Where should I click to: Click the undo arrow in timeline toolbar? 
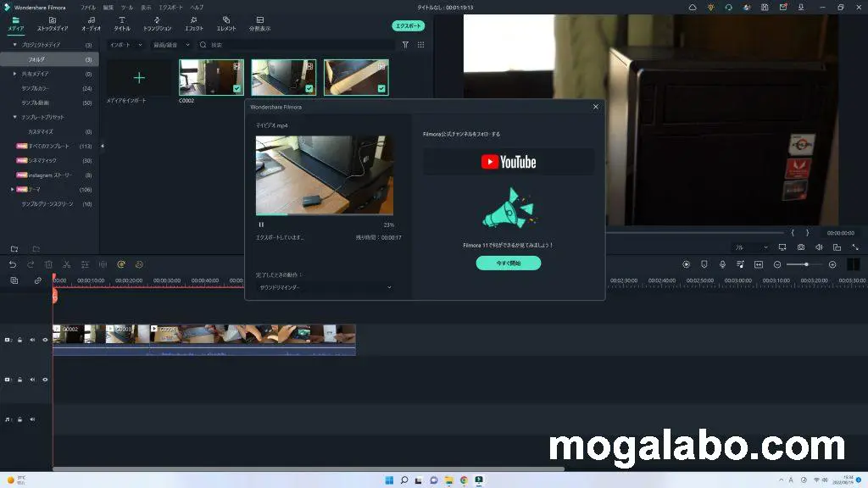pos(12,264)
